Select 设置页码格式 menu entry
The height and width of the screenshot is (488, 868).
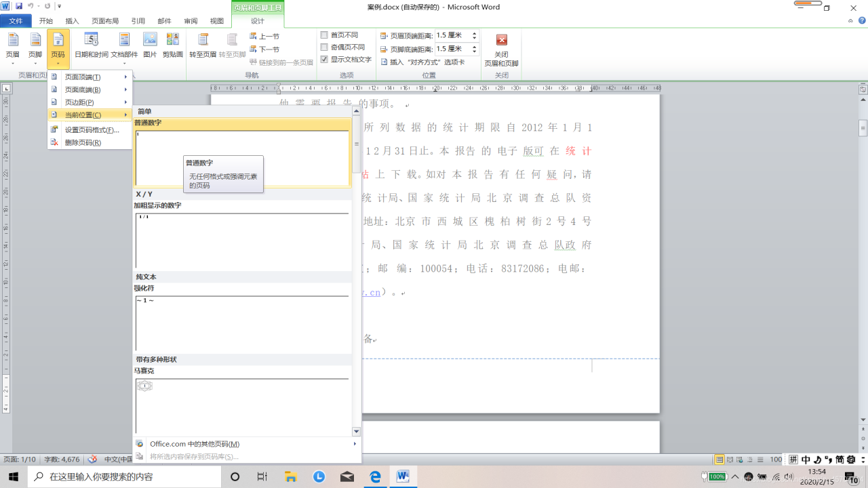point(92,130)
